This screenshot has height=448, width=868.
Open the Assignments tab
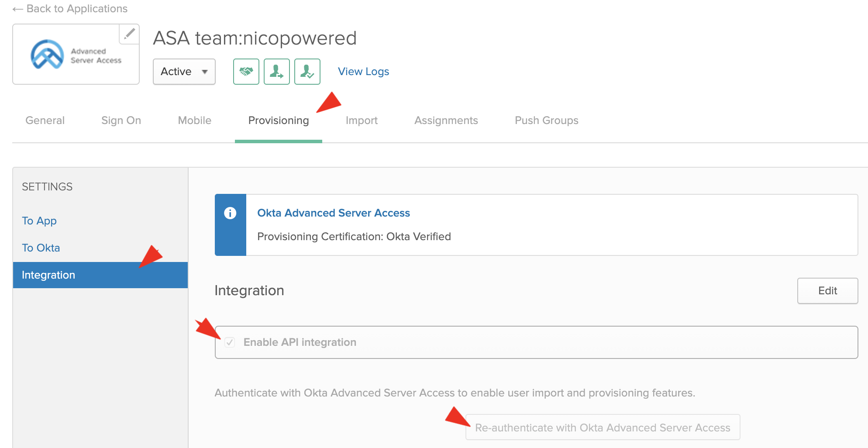(446, 121)
